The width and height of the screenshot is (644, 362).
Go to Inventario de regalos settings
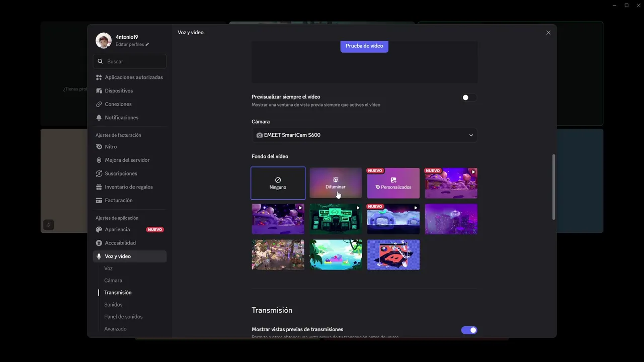pos(130,187)
